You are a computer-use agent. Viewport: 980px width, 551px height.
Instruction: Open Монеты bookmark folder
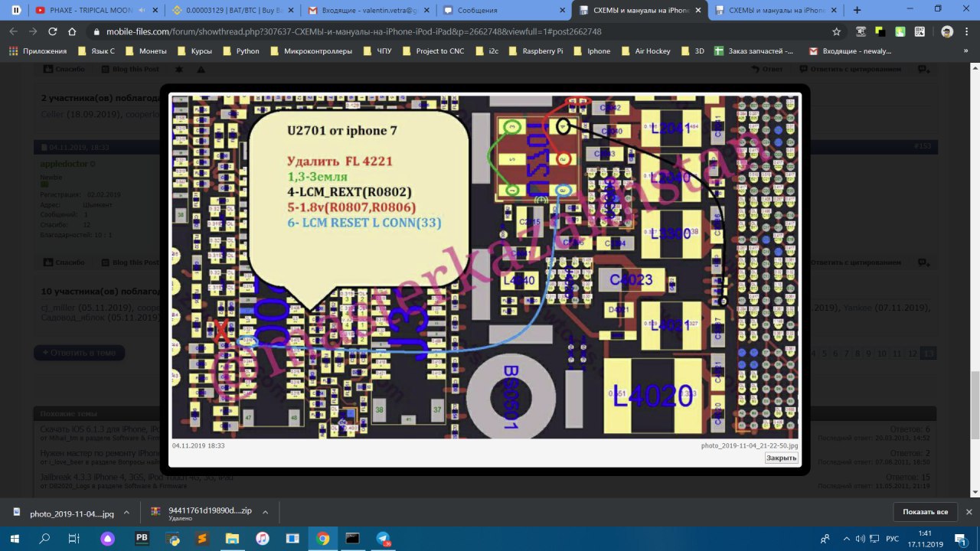(x=145, y=51)
